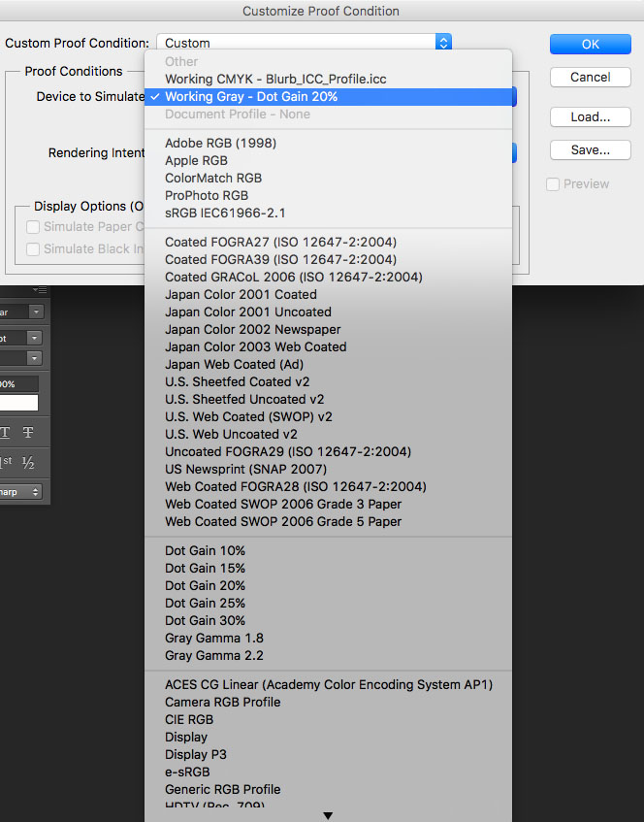Enable the Simulate Paper Color checkbox

[x=34, y=227]
